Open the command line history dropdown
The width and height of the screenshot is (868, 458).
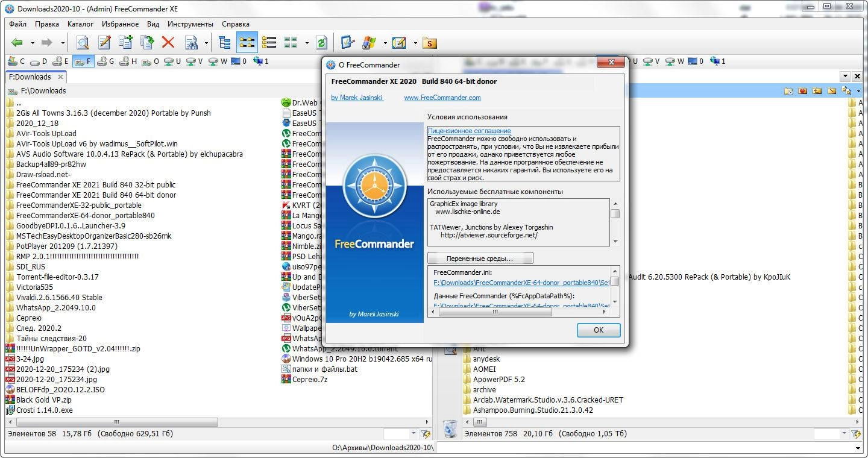[858, 448]
